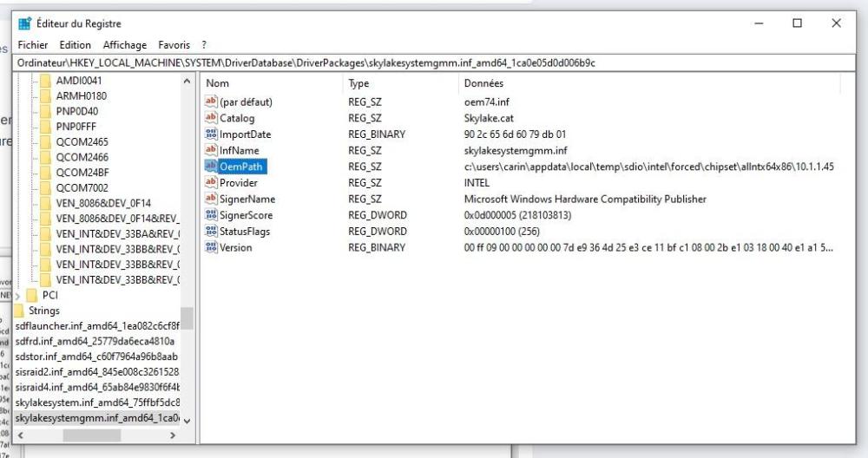Click the ImportDate value 90 2c 65 6d

point(515,134)
